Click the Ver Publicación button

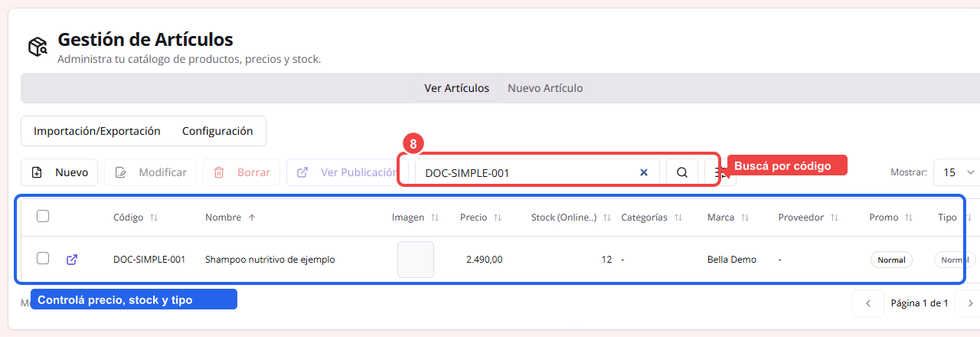(x=347, y=172)
